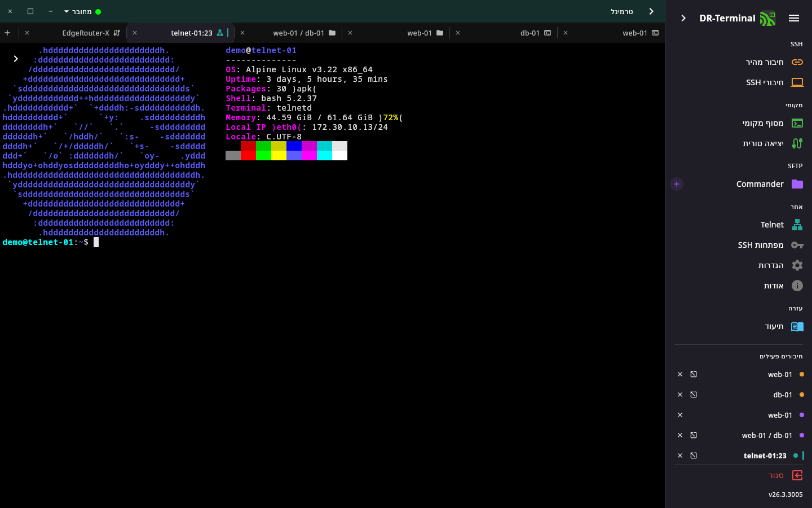Click the chevron next to the טרמינל title
The width and height of the screenshot is (812, 508).
tap(651, 11)
